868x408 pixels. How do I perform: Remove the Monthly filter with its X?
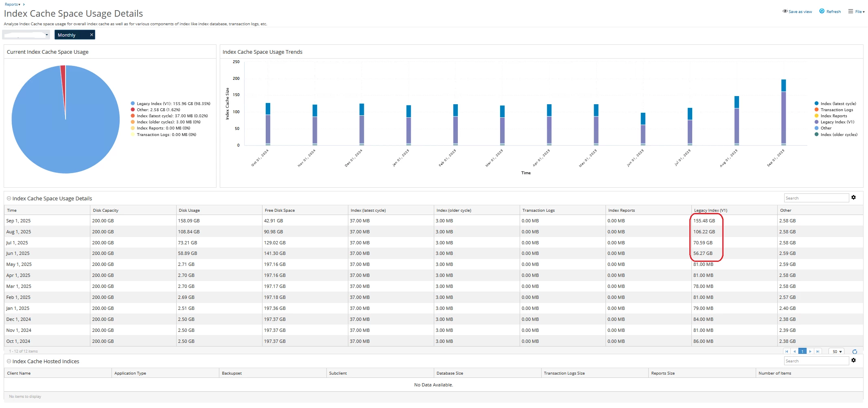coord(92,35)
